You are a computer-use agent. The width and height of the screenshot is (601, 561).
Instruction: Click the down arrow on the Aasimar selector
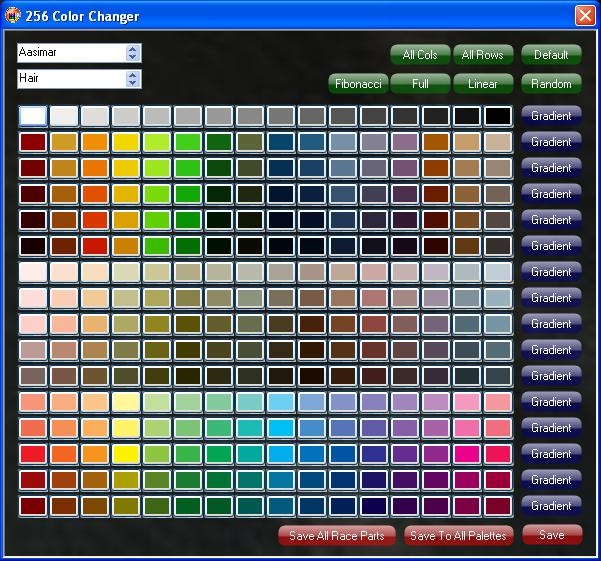pos(133,57)
